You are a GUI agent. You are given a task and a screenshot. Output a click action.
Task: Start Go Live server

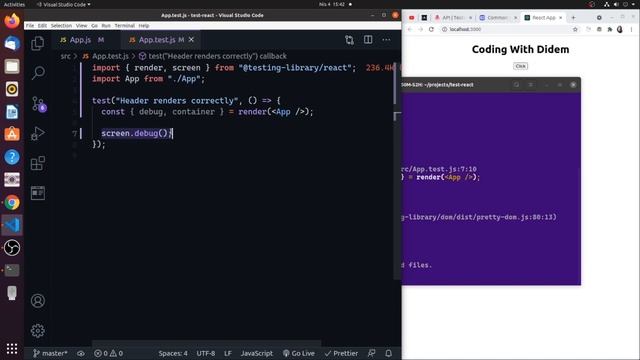pyautogui.click(x=299, y=353)
